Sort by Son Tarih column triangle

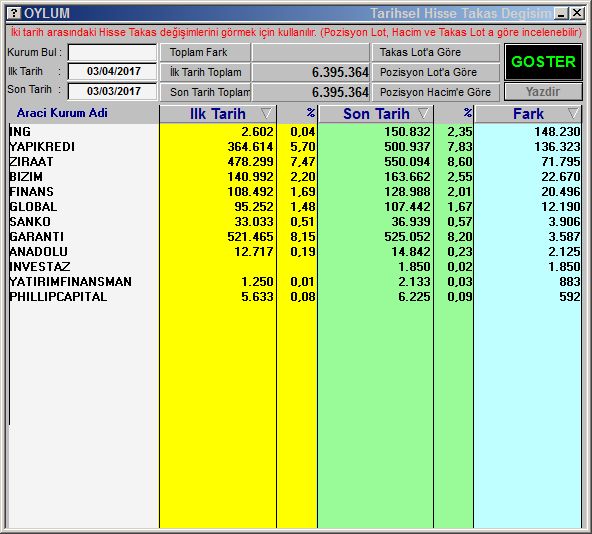pyautogui.click(x=423, y=113)
